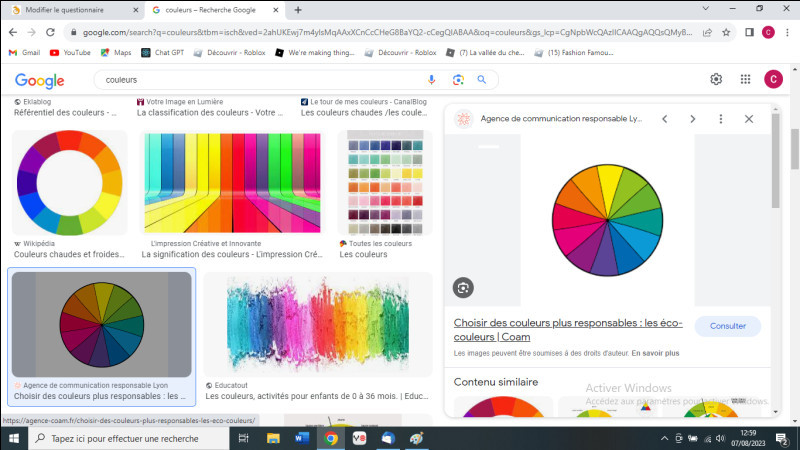Click En savoir plus copyright link
Image resolution: width=800 pixels, height=450 pixels.
tap(655, 353)
